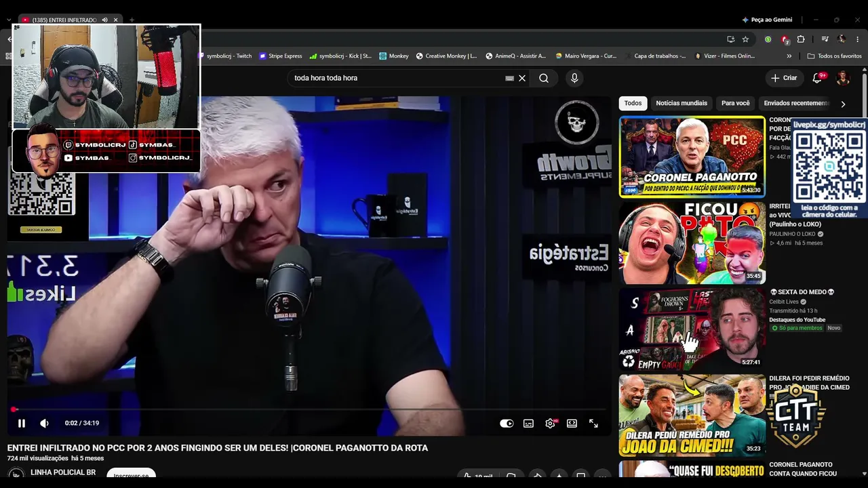Open the Coronel Paganotto PCC video thumbnail
This screenshot has height=488, width=868.
click(x=692, y=157)
